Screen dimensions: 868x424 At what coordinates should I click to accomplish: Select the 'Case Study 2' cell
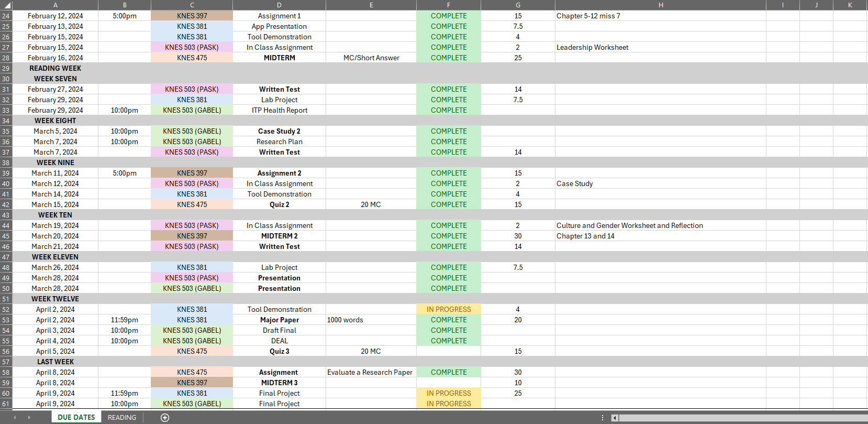tap(279, 131)
